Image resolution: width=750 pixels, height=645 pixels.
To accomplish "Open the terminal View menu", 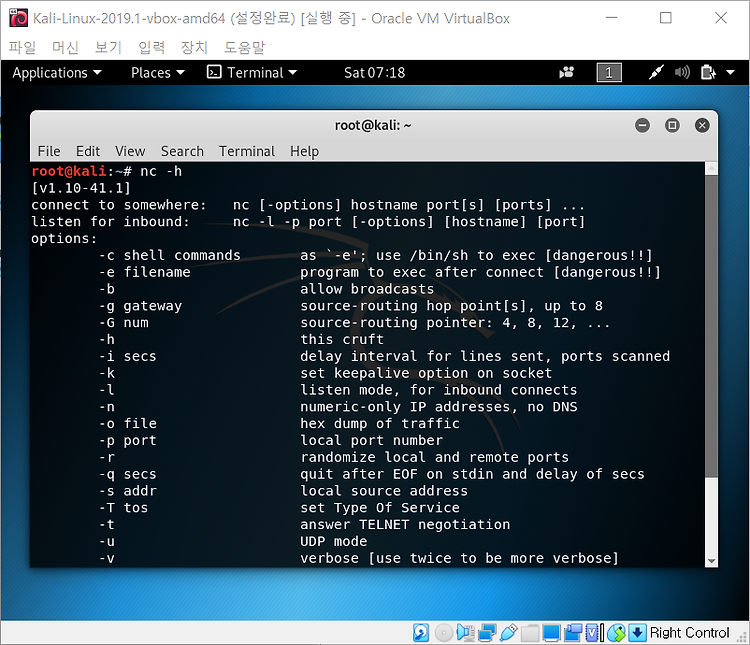I will click(130, 151).
